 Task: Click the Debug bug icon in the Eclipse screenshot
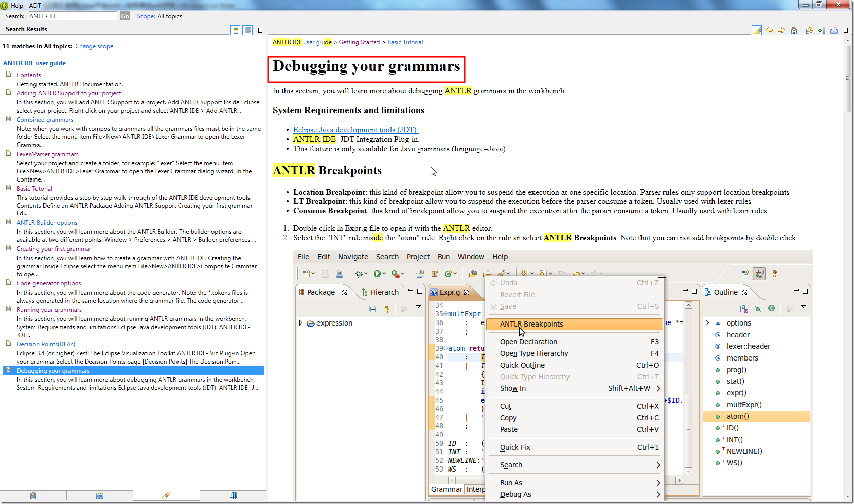[360, 274]
